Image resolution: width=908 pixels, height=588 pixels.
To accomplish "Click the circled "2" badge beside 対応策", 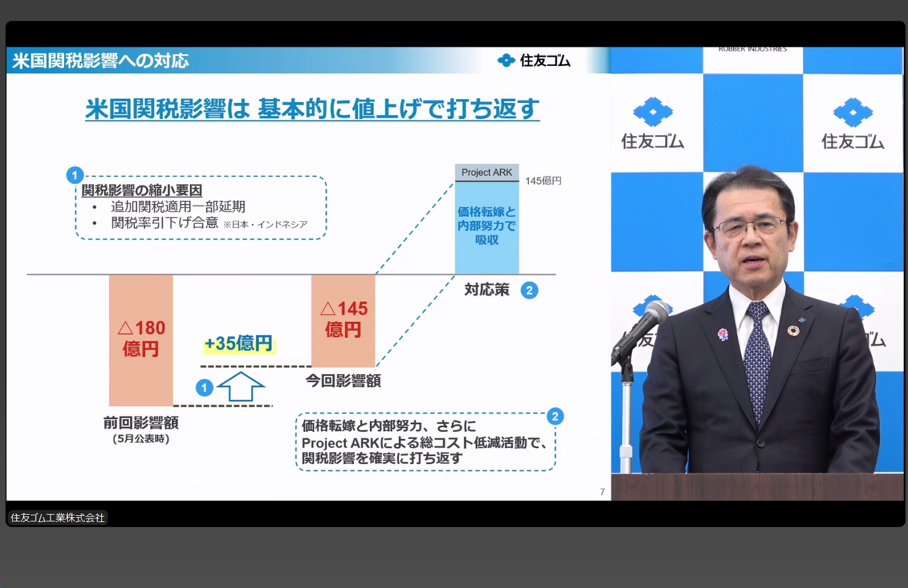I will coord(530,290).
